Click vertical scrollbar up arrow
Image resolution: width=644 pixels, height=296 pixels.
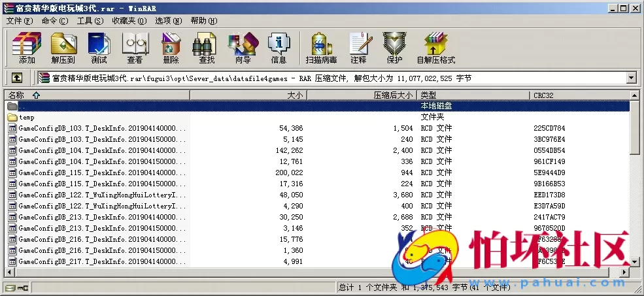(x=635, y=95)
